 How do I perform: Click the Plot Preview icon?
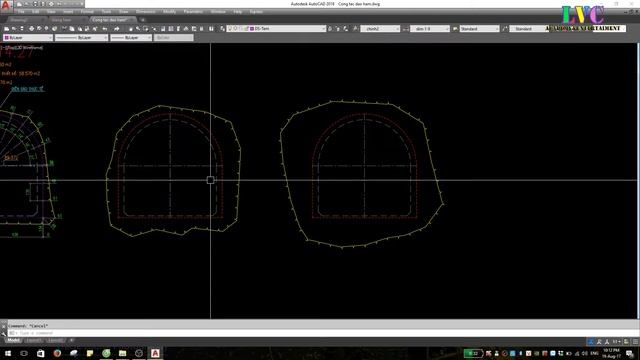point(39,29)
